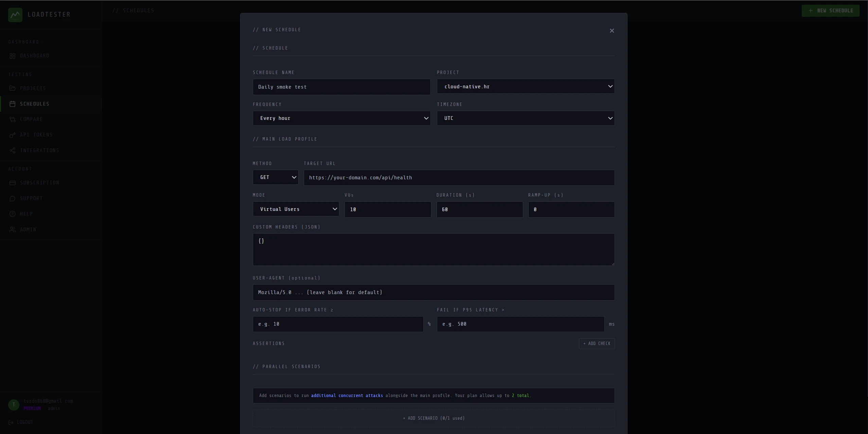
Task: Open the Integrations panel
Action: click(39, 150)
